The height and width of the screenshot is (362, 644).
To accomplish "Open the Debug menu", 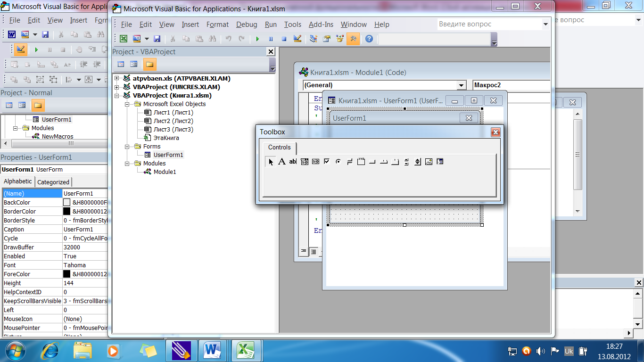I will coord(247,25).
